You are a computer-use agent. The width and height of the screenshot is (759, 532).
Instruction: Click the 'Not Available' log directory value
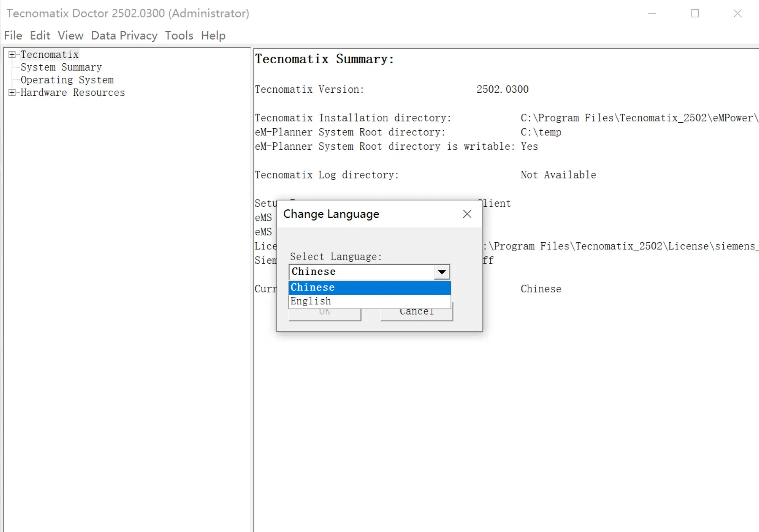(x=558, y=175)
